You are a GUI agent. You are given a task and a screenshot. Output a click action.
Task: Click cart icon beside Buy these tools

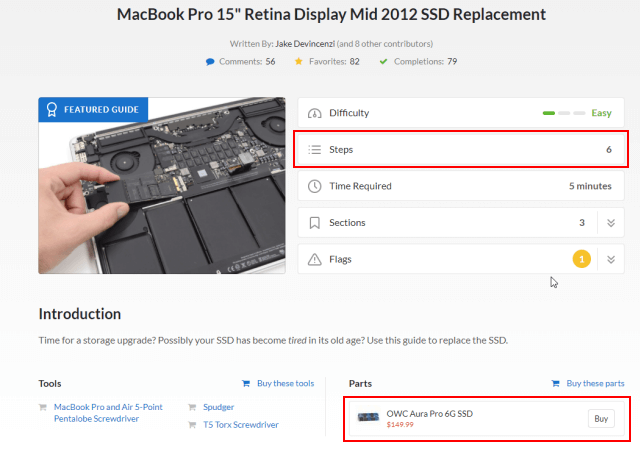[246, 383]
